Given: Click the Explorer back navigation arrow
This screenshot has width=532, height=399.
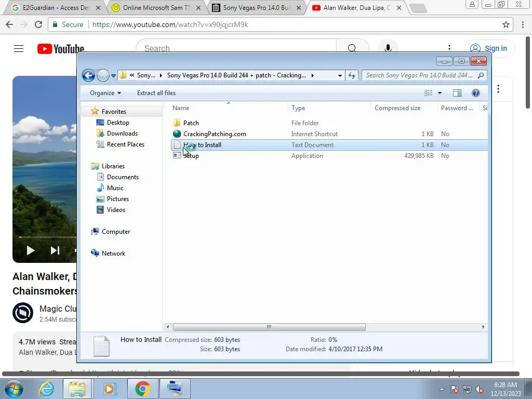Looking at the screenshot, I should [x=88, y=75].
